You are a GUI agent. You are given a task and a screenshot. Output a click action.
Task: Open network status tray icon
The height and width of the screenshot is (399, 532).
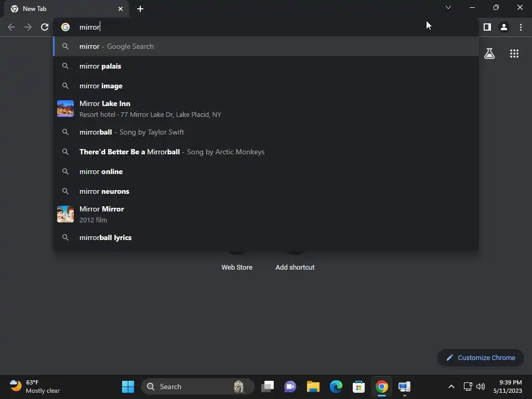pyautogui.click(x=468, y=387)
